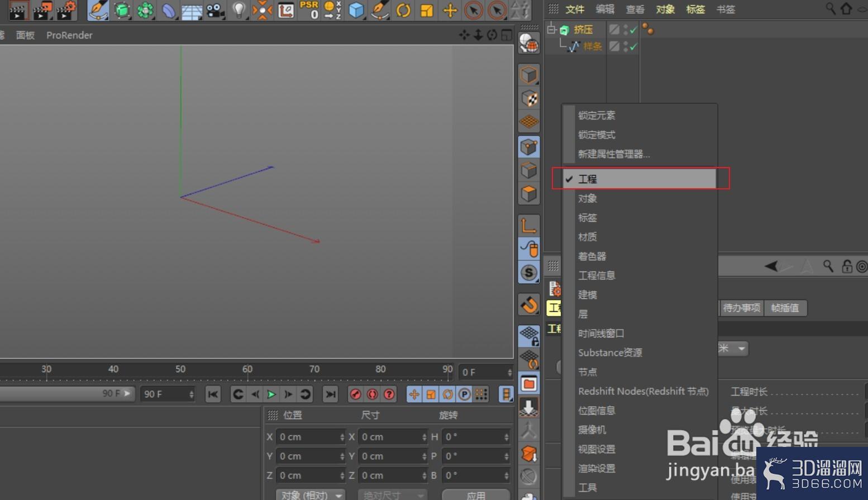Toggle keyframe selection question mark button
This screenshot has width=868, height=500.
pos(389,394)
